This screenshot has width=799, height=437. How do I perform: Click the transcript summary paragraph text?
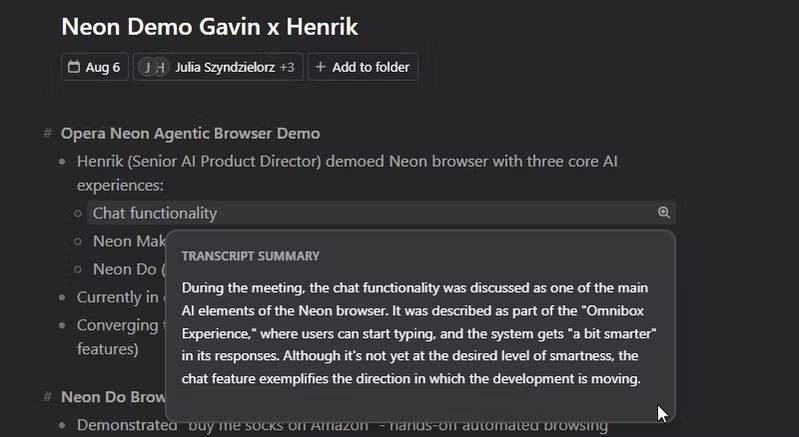coord(419,333)
